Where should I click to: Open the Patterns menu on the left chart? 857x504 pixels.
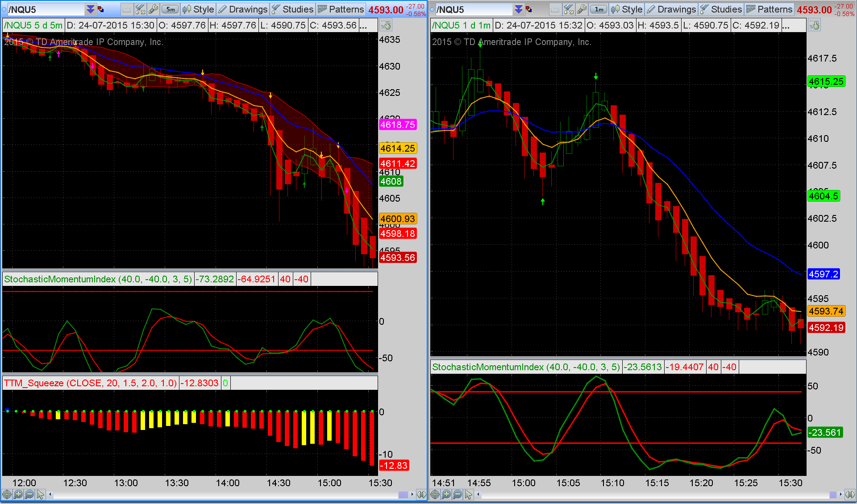341,9
